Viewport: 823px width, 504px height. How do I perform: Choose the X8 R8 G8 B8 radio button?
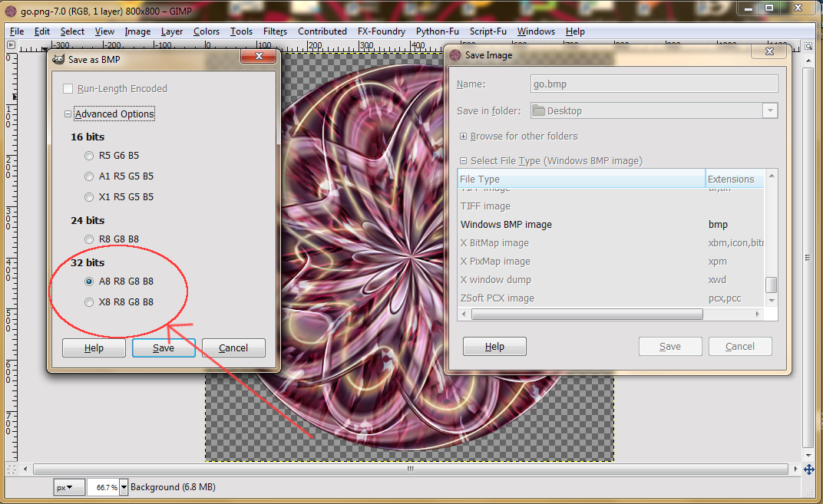coord(89,302)
